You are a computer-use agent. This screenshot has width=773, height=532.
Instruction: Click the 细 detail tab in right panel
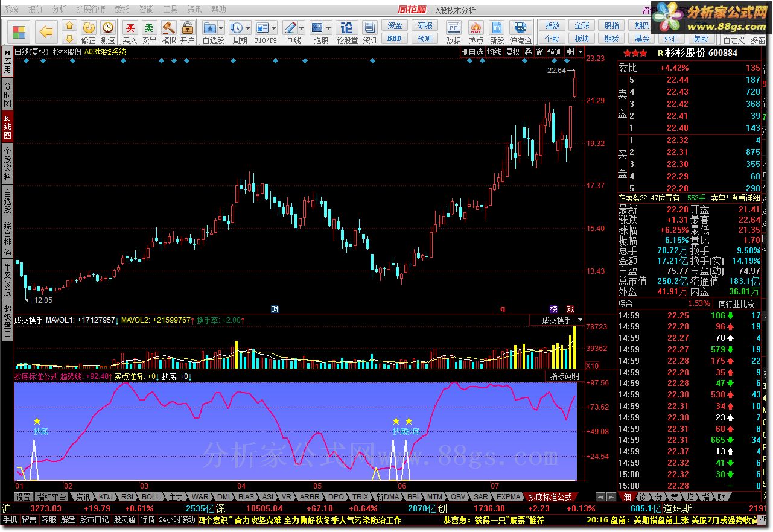point(627,497)
